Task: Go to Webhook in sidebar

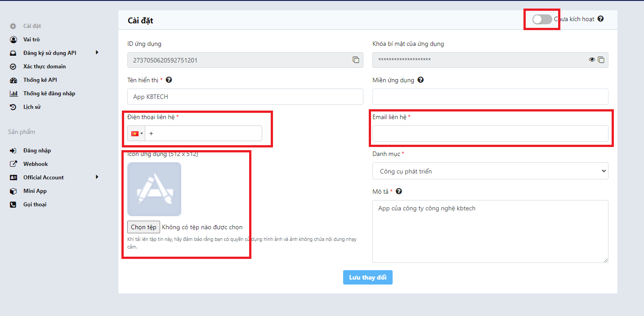Action: coord(35,164)
